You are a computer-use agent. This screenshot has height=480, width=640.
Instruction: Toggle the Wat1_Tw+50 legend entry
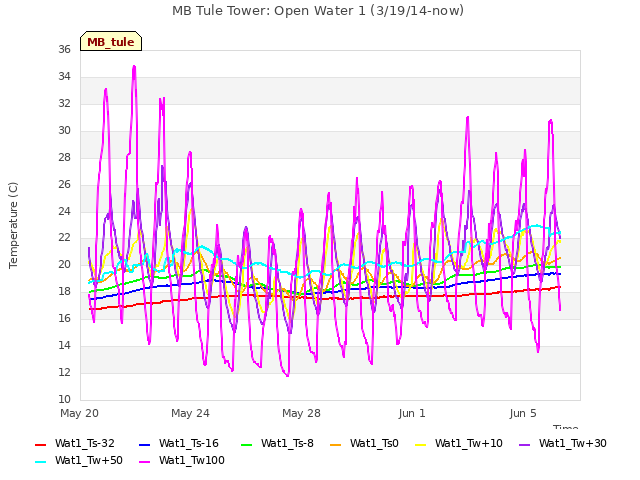(x=79, y=460)
